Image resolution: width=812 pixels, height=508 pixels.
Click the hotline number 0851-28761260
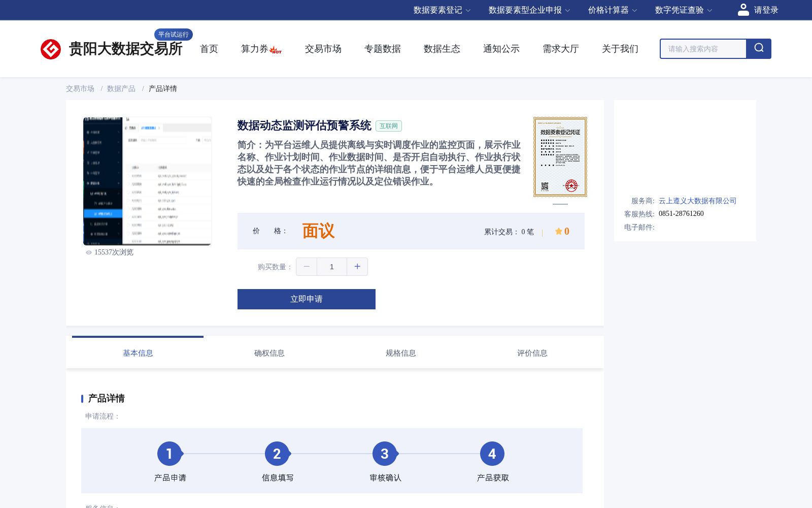pyautogui.click(x=681, y=214)
